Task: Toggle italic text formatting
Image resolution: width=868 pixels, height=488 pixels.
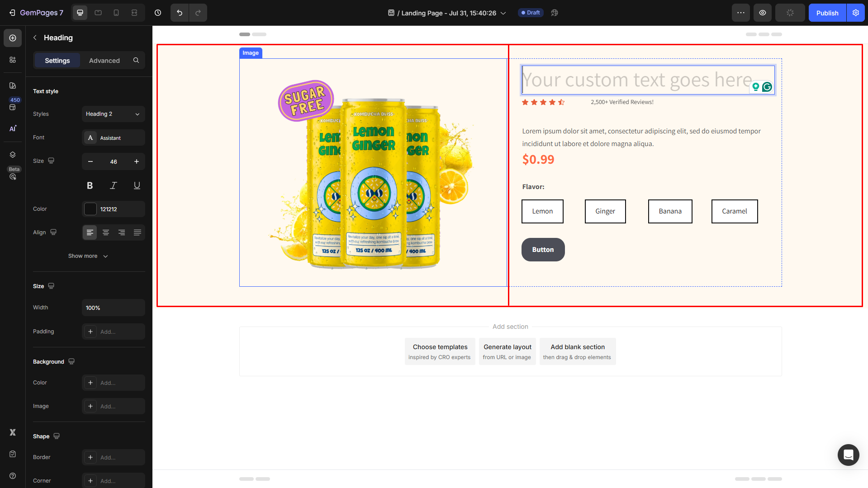Action: (x=114, y=185)
